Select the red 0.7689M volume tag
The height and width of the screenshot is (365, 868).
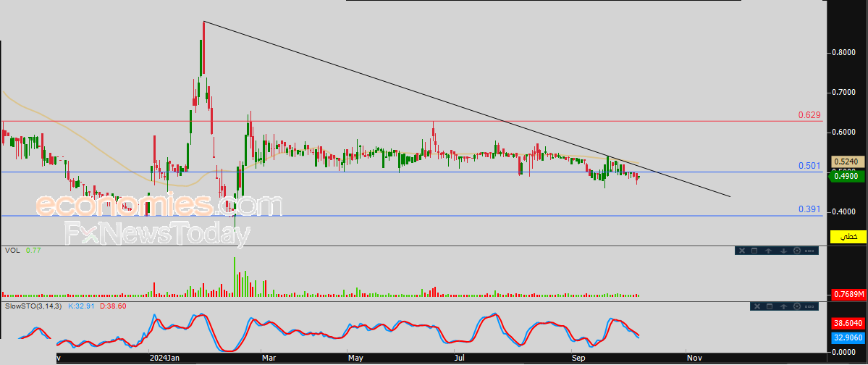[x=848, y=294]
